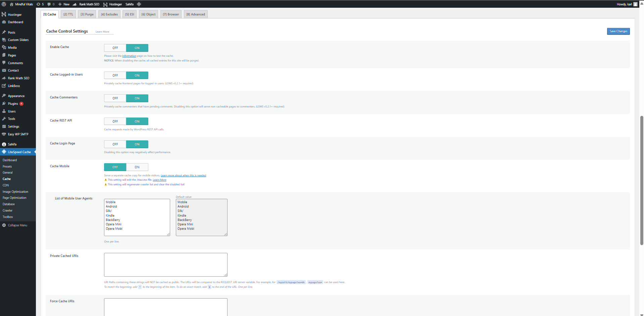
Task: Open Learn more about when this is needed
Action: pos(183,175)
